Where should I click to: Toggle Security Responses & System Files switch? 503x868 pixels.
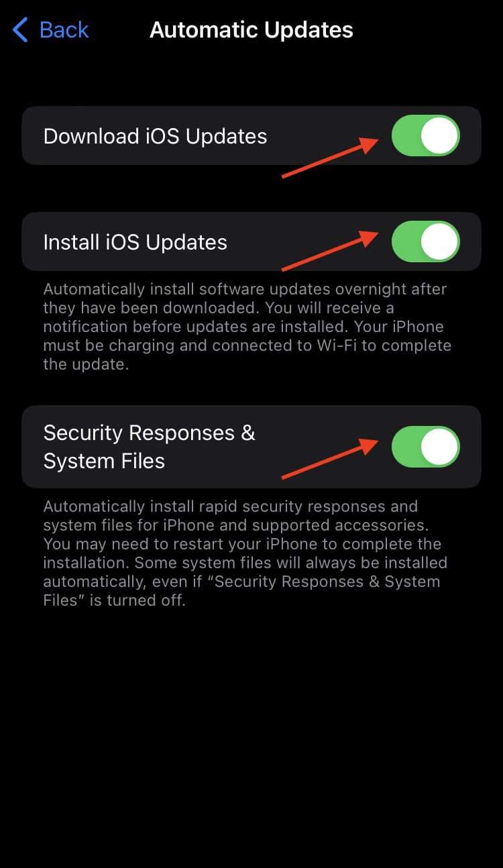click(x=426, y=447)
